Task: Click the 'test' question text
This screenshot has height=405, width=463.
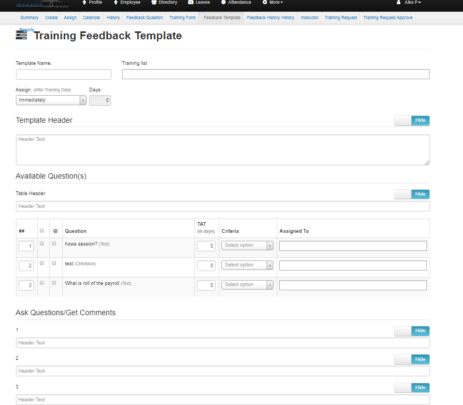Action: pyautogui.click(x=69, y=264)
